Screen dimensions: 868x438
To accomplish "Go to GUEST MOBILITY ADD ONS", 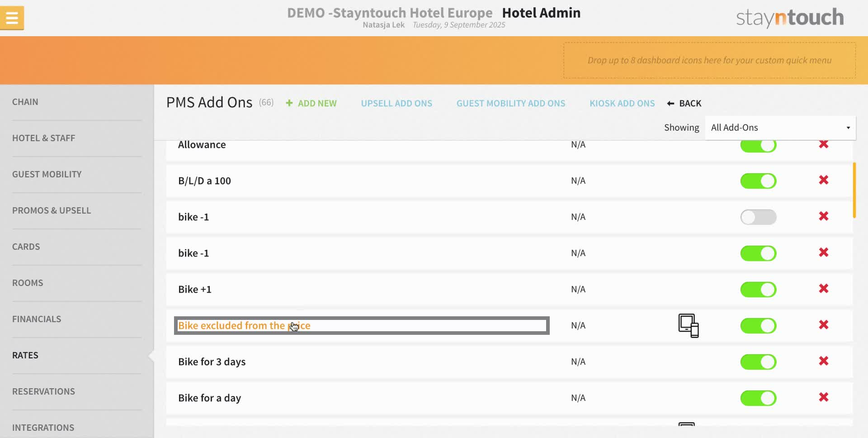I will (x=511, y=103).
